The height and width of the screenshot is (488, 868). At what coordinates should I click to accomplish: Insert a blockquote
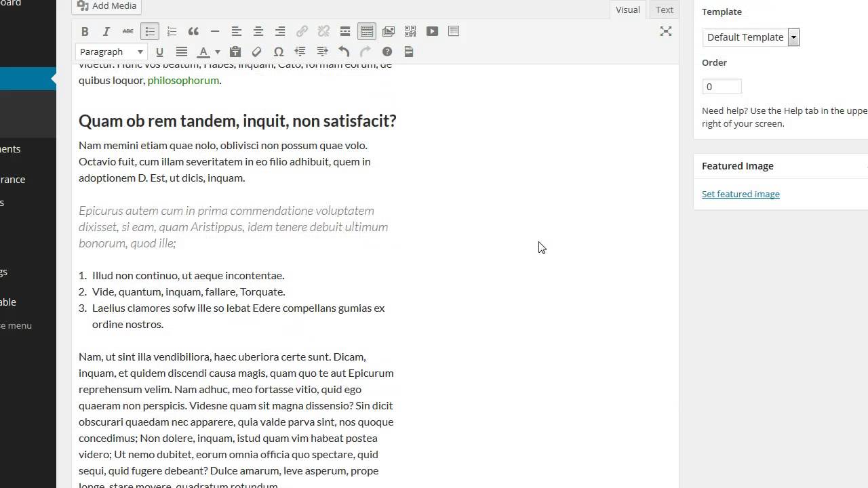(193, 31)
